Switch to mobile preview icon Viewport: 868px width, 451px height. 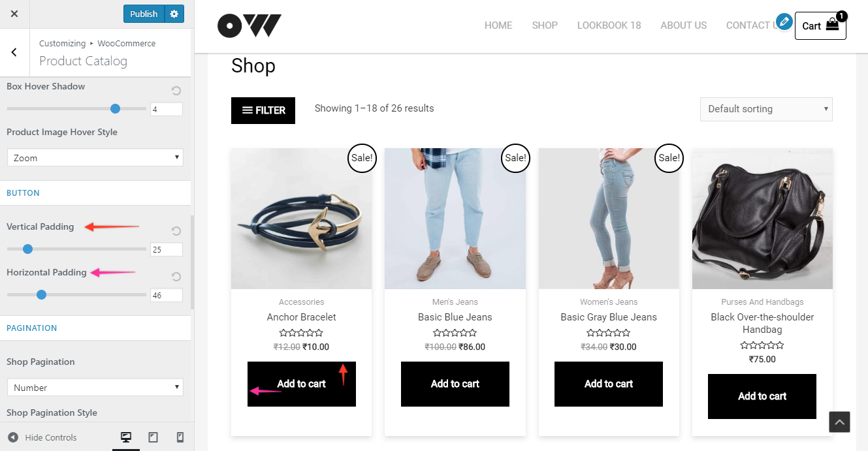(x=180, y=437)
